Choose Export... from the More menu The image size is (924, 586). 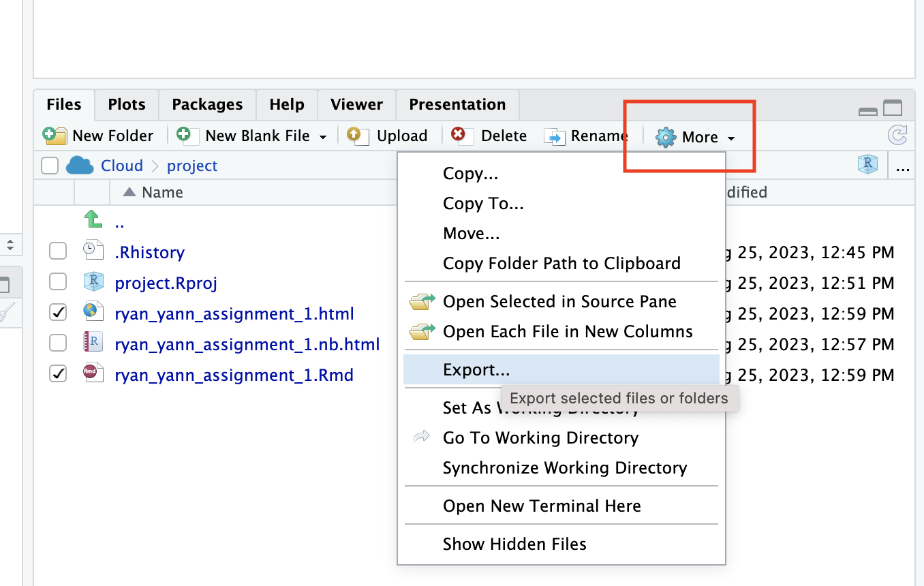[x=476, y=369]
